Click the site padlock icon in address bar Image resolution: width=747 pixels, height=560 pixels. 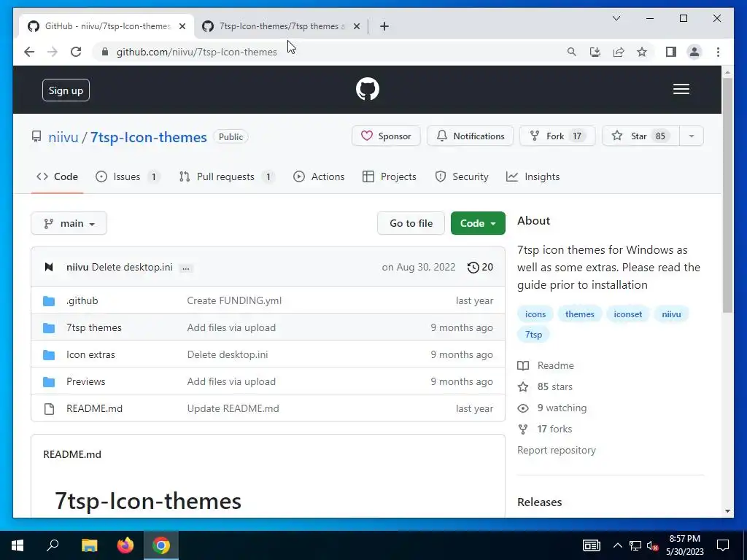click(105, 52)
